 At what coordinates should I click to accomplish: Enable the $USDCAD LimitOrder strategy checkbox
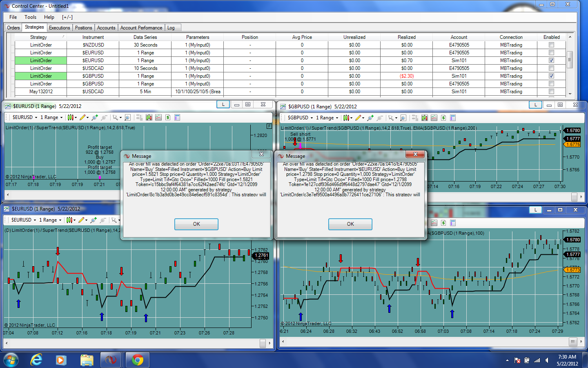coord(552,68)
